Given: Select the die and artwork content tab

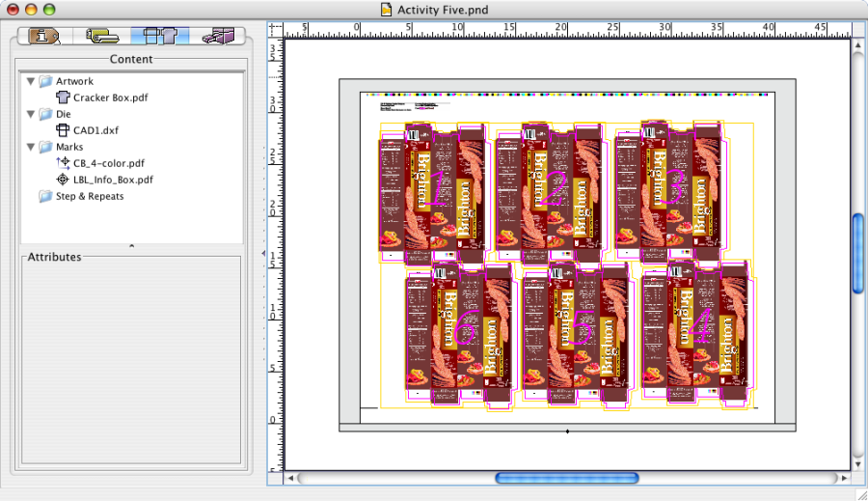Looking at the screenshot, I should (x=160, y=37).
